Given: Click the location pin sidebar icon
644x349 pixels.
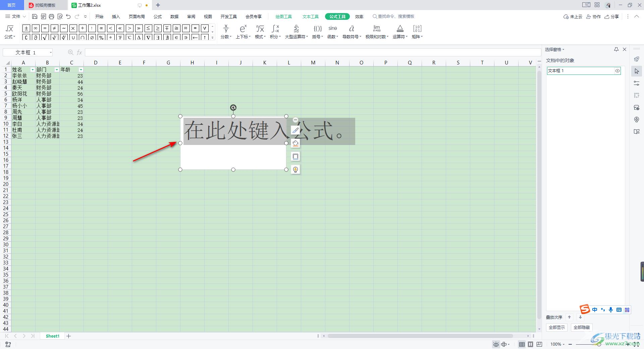Looking at the screenshot, I should (x=637, y=119).
